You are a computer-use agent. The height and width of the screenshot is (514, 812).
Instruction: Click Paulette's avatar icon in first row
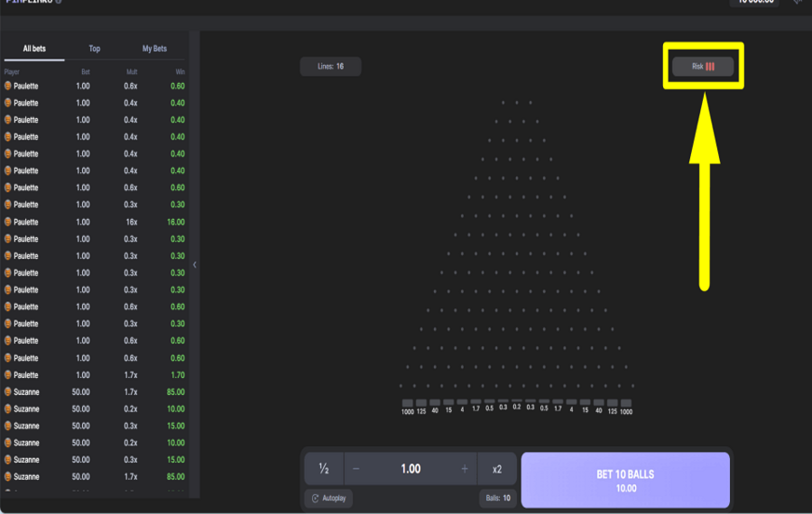8,86
